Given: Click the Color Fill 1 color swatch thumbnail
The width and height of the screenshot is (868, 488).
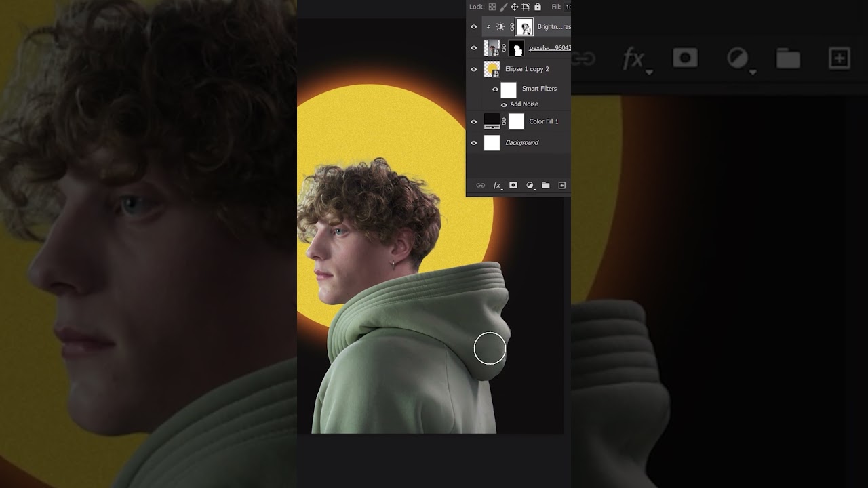Looking at the screenshot, I should point(492,121).
